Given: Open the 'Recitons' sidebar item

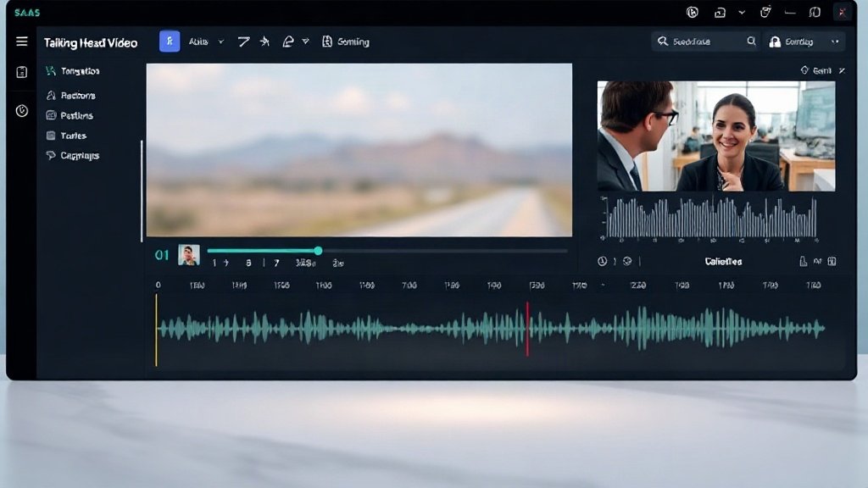Looking at the screenshot, I should pos(77,95).
